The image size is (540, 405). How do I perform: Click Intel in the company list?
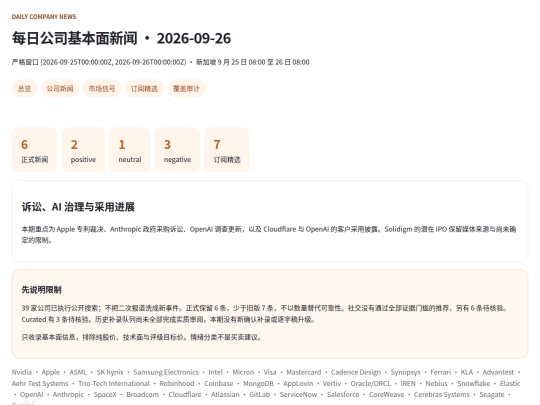[x=216, y=372]
